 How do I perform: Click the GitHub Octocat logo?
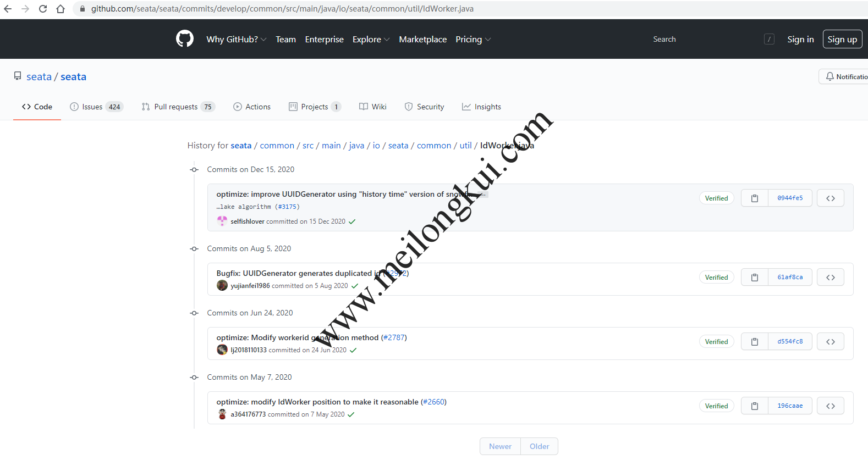coord(185,39)
